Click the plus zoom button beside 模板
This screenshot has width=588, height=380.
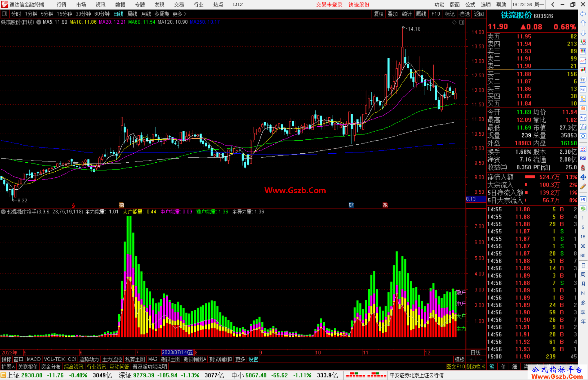tap(471, 359)
